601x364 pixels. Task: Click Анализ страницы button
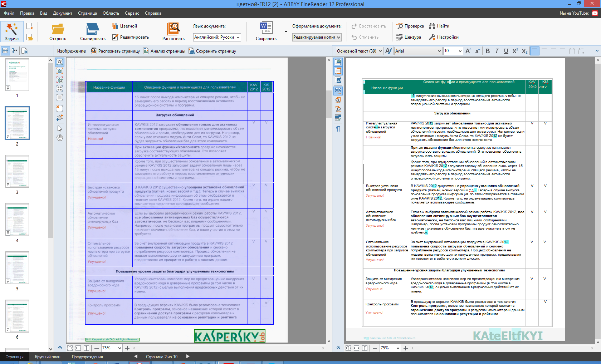[164, 51]
